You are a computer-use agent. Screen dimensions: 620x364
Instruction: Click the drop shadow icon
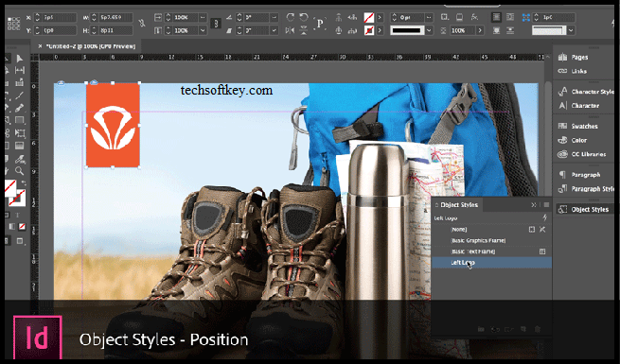point(459,17)
